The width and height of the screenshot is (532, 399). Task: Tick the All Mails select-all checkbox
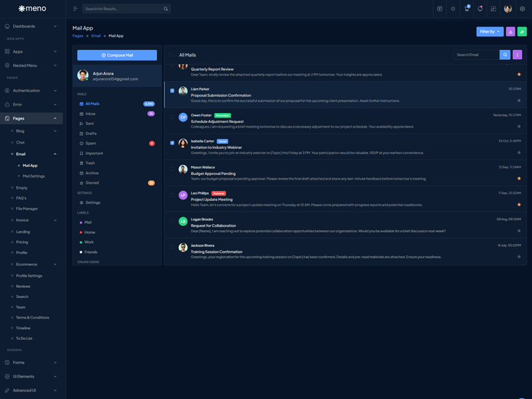point(171,55)
